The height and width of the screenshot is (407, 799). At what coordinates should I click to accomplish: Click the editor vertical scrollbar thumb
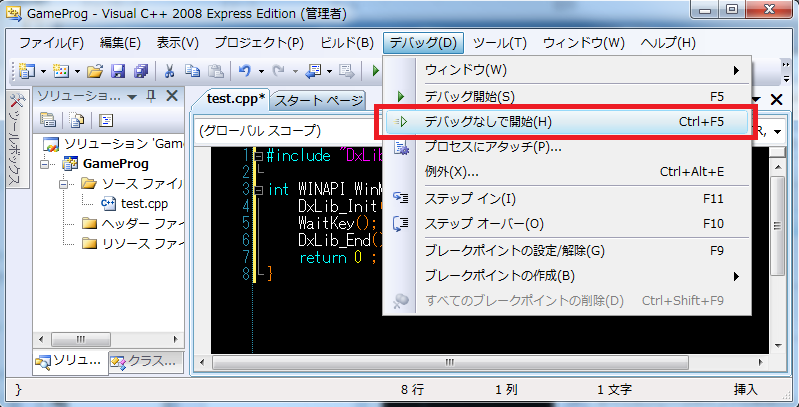click(x=776, y=226)
